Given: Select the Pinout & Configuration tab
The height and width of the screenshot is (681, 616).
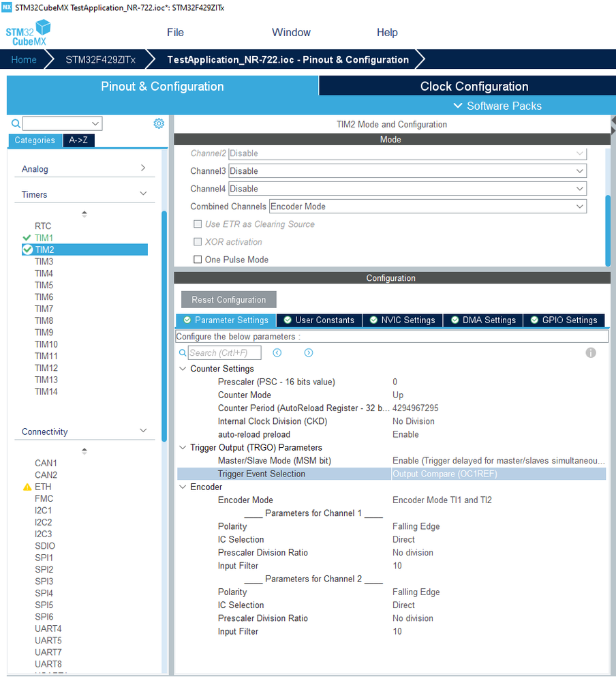Looking at the screenshot, I should [x=162, y=86].
